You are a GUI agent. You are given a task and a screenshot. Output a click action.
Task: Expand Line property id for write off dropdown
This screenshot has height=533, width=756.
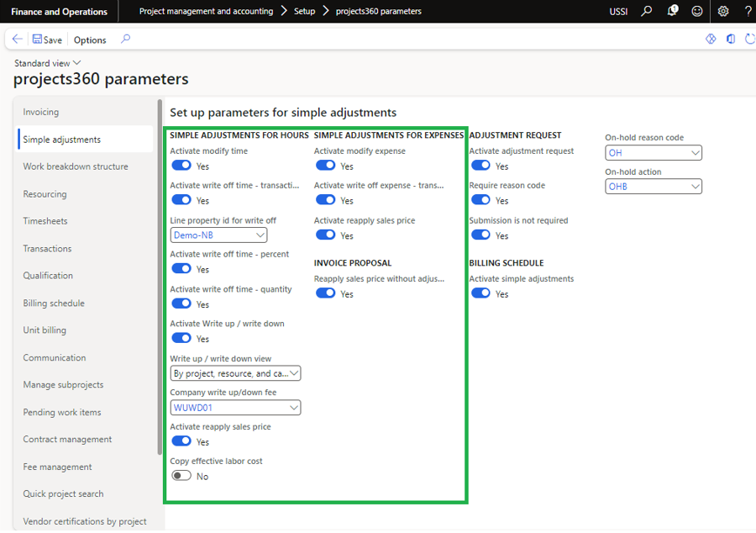tap(260, 235)
